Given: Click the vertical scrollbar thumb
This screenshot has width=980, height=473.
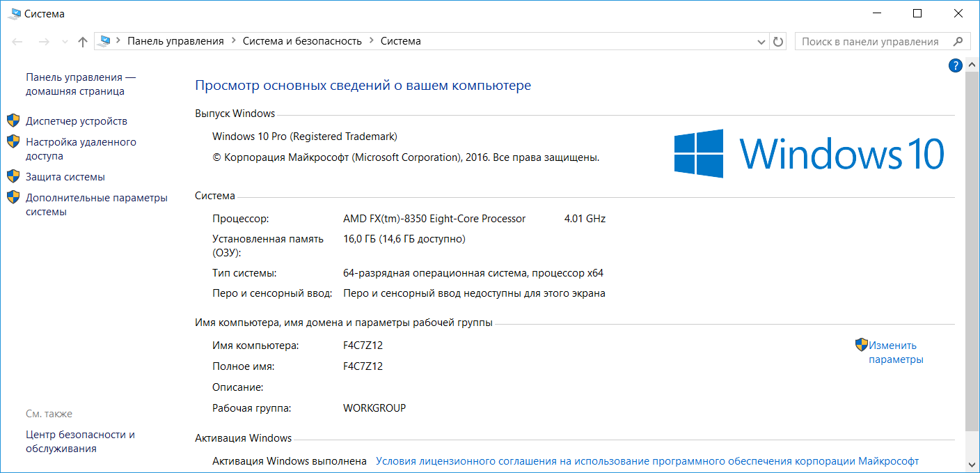Looking at the screenshot, I should tap(972, 251).
